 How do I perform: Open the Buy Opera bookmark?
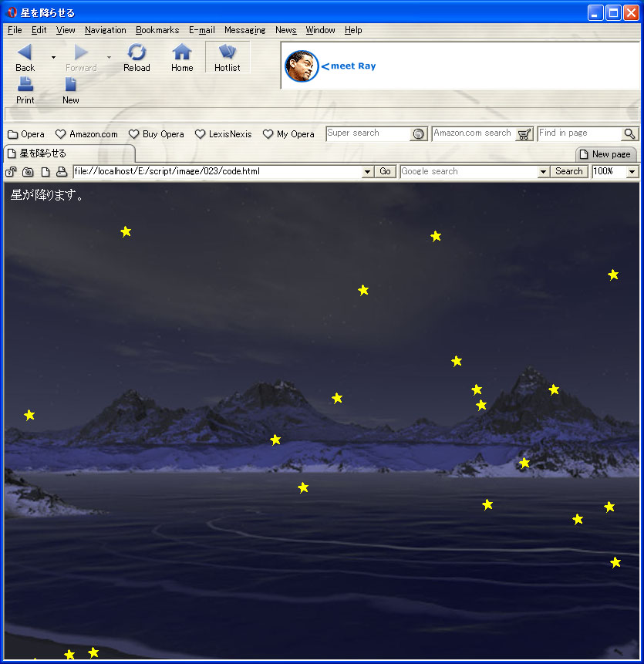(x=157, y=134)
